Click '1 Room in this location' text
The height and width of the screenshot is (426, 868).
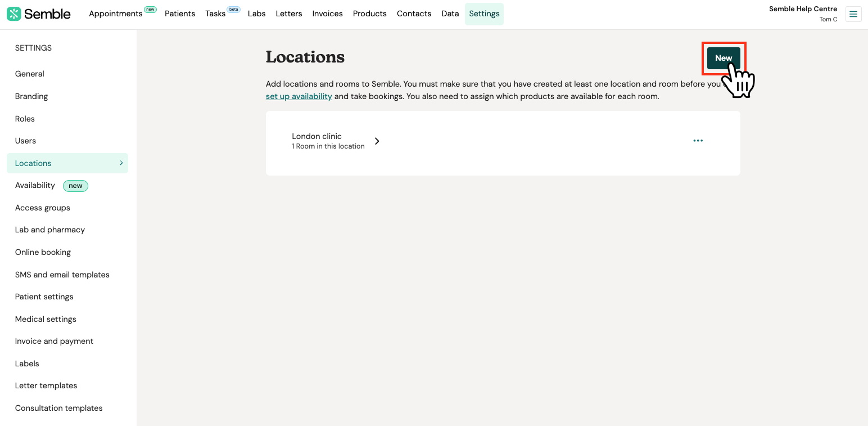tap(328, 146)
